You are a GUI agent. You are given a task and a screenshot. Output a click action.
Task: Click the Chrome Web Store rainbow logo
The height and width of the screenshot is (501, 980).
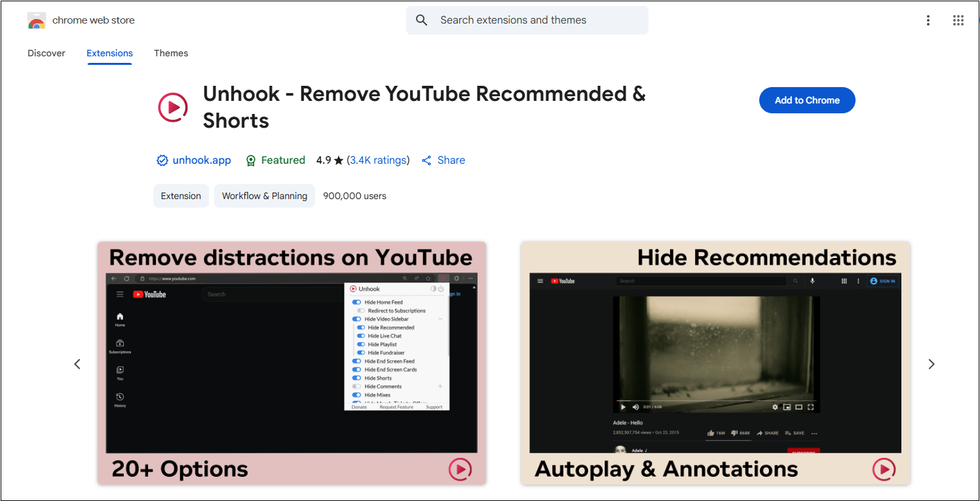37,20
